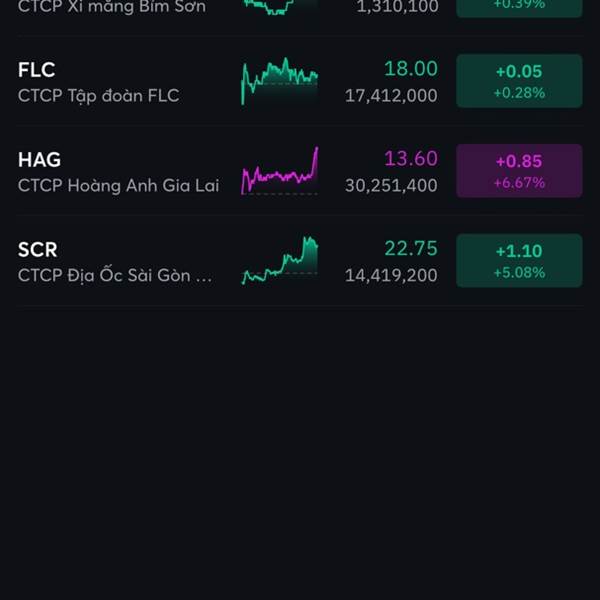Tap the SCR +1.10 change badge

click(519, 261)
